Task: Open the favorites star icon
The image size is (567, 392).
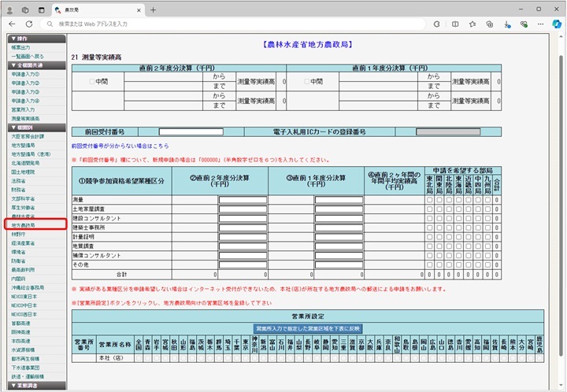Action: tap(472, 24)
